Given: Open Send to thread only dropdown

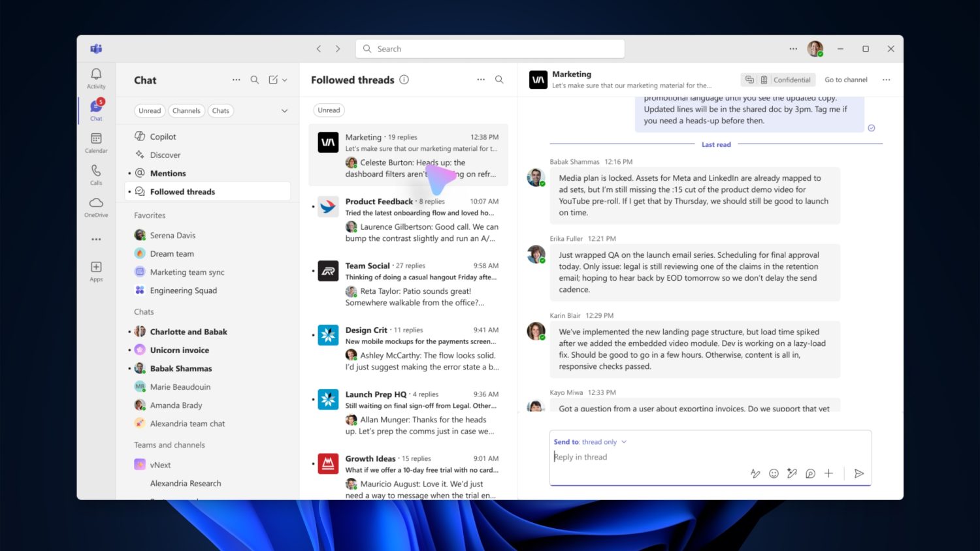Looking at the screenshot, I should [591, 442].
